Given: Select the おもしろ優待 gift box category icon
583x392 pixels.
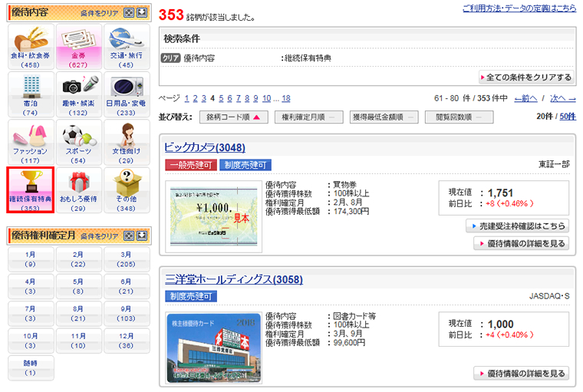Looking at the screenshot, I should [x=79, y=190].
